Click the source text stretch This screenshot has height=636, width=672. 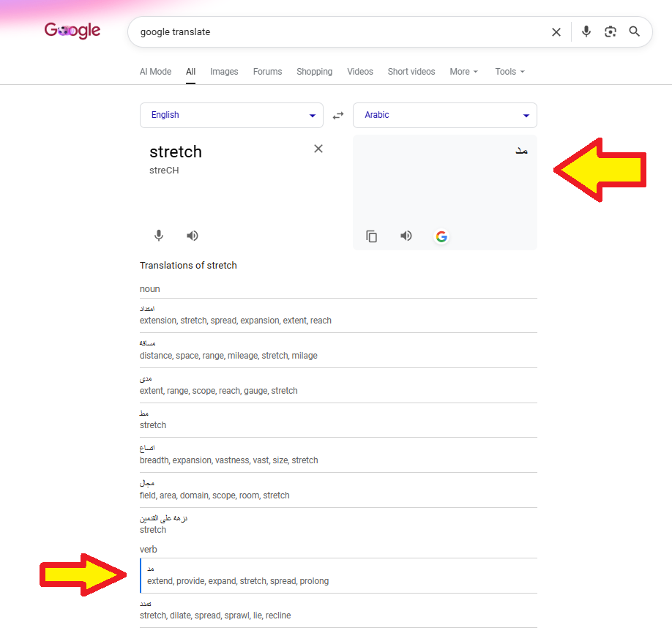point(175,151)
